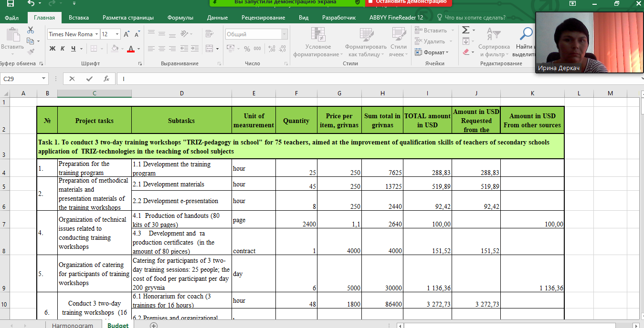Click the Tell me what to do field
The height and width of the screenshot is (328, 644).
pyautogui.click(x=475, y=18)
